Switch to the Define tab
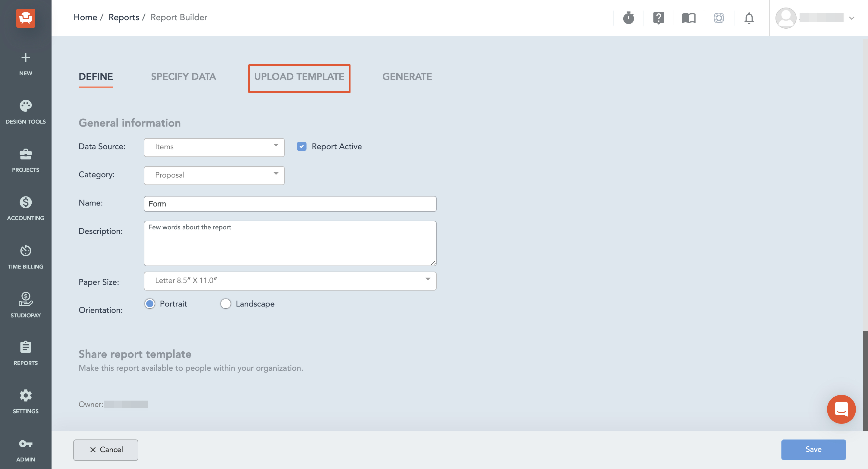 (x=96, y=77)
